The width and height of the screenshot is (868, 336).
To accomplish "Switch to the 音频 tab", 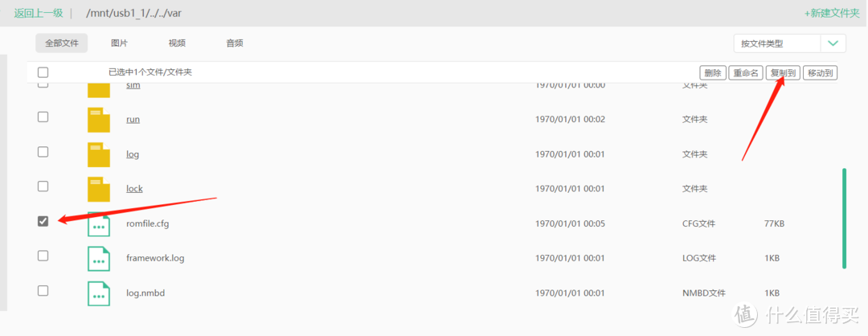I will click(234, 43).
